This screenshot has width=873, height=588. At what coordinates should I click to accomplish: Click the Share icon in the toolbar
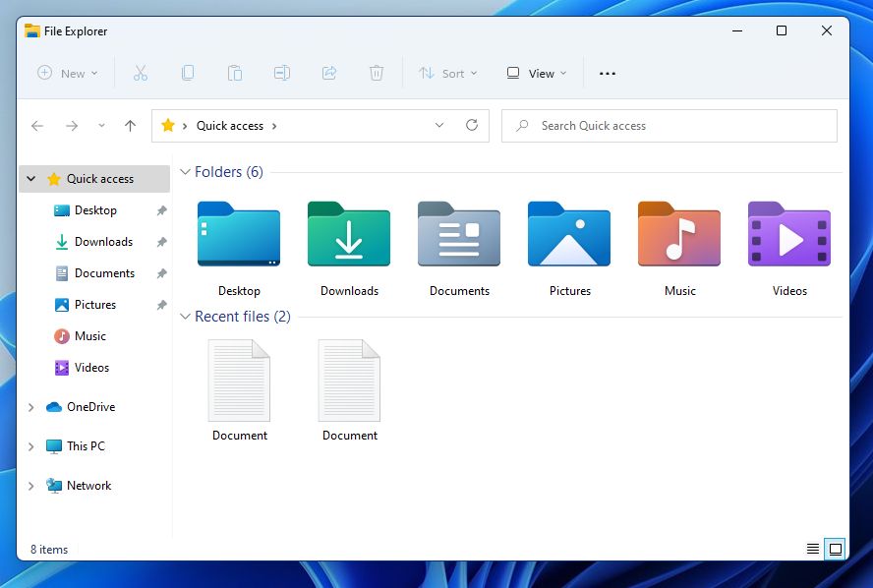click(328, 73)
